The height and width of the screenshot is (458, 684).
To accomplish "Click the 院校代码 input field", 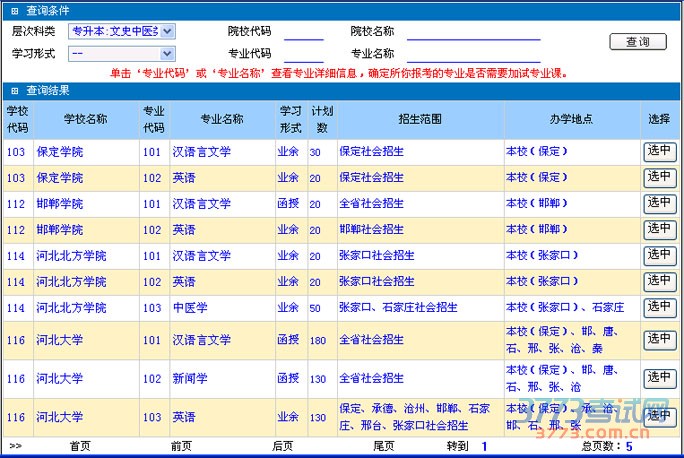I will click(x=304, y=32).
